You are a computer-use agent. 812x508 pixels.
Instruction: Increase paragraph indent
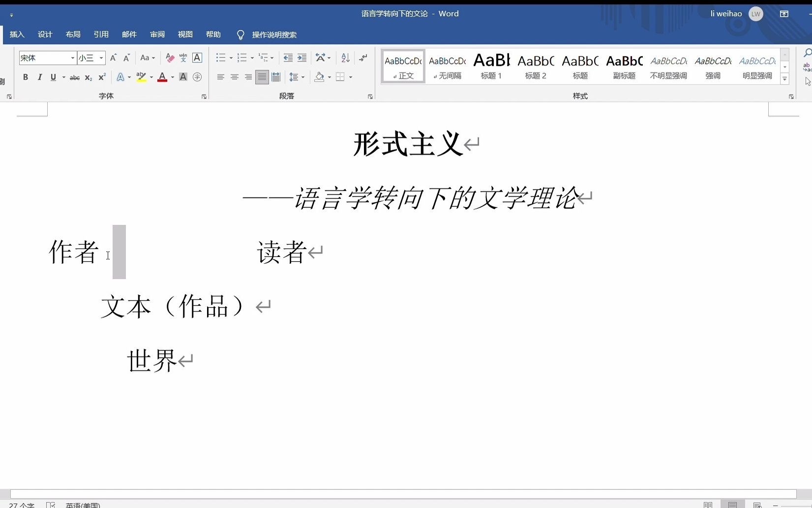coord(302,58)
